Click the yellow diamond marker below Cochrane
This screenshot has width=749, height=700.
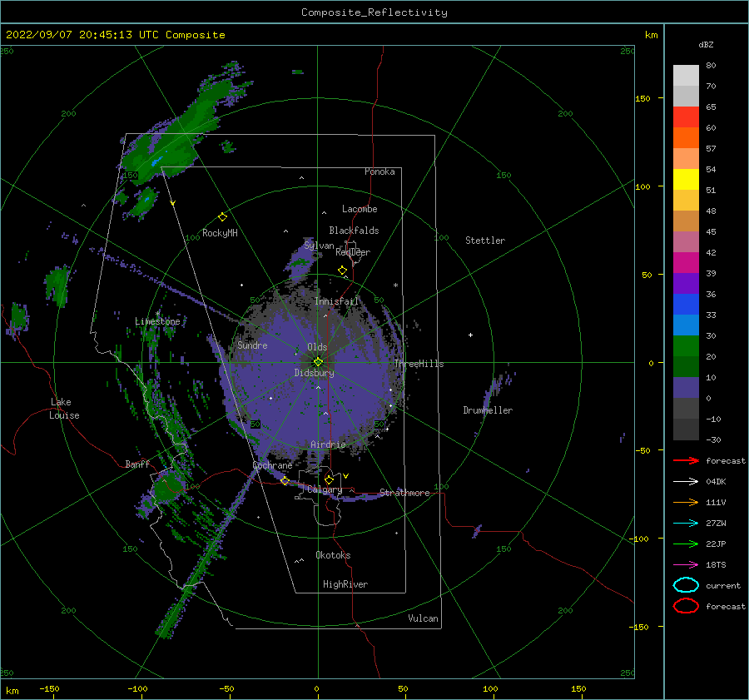click(285, 481)
